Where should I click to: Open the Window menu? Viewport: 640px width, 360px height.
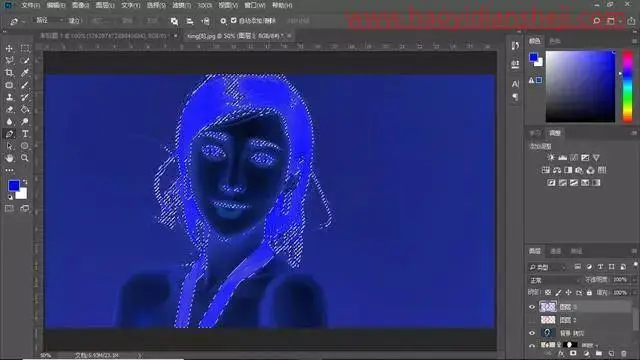255,6
